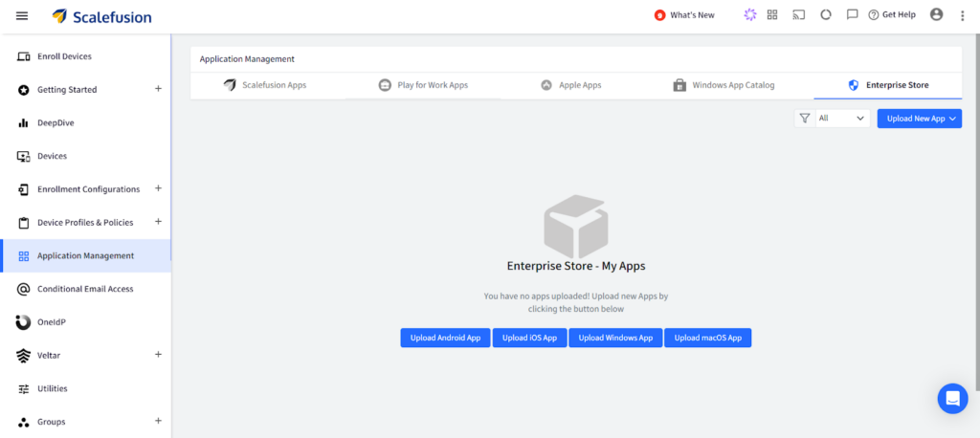The height and width of the screenshot is (438, 980).
Task: Open the hamburger menu icon
Action: [22, 15]
